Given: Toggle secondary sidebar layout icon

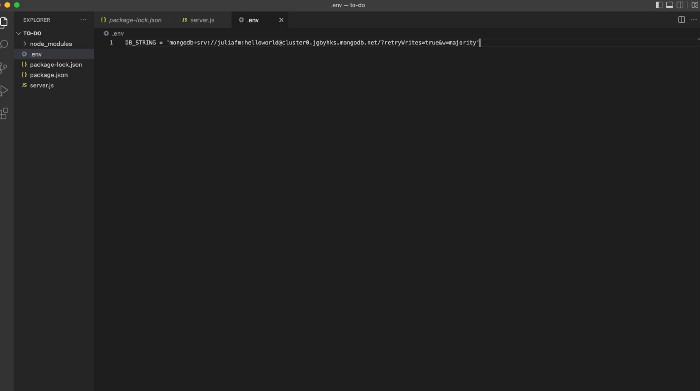Looking at the screenshot, I should pyautogui.click(x=680, y=5).
